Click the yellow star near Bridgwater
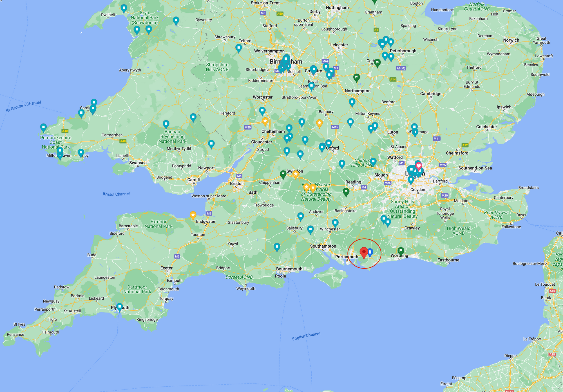563x392 pixels. pyautogui.click(x=193, y=215)
